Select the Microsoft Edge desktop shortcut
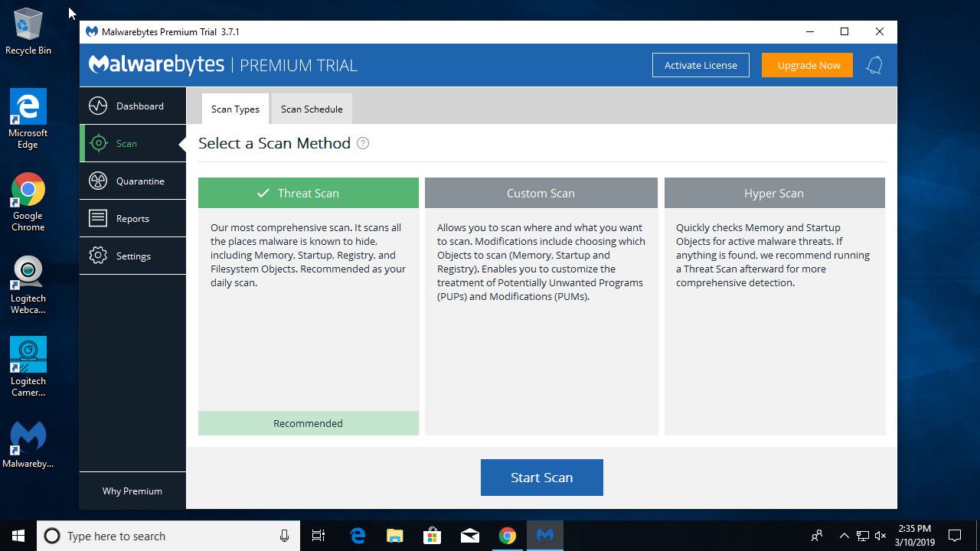 coord(28,119)
